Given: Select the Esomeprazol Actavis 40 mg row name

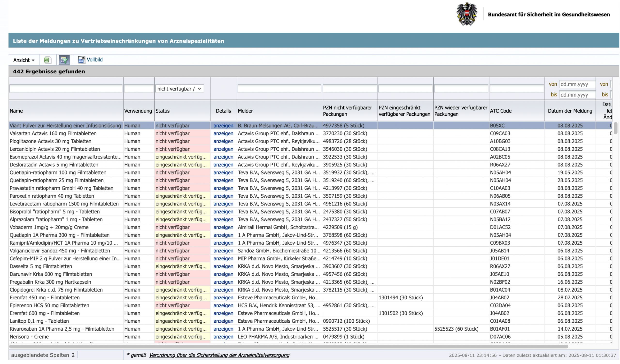Looking at the screenshot, I should coord(65,157).
